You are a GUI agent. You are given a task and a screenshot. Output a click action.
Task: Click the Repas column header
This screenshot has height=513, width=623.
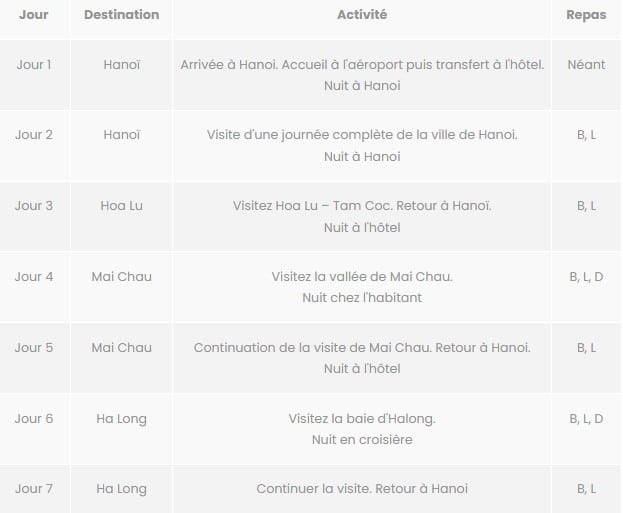pyautogui.click(x=586, y=15)
